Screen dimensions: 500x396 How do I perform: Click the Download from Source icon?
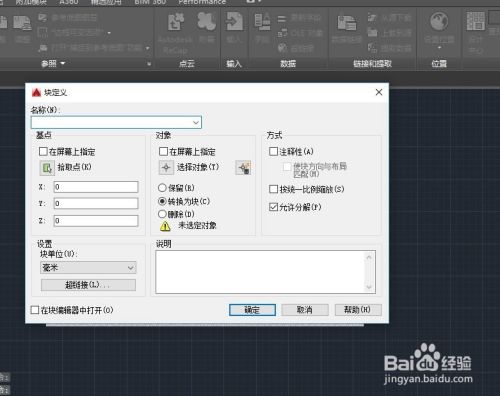click(x=372, y=17)
